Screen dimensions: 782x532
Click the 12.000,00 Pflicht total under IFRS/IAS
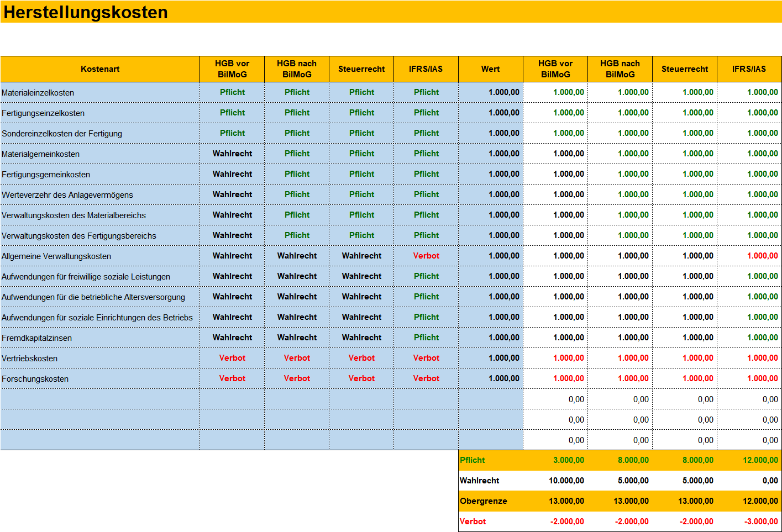(x=760, y=460)
